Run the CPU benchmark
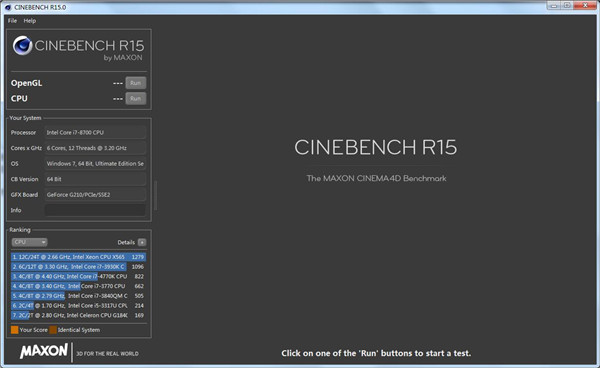600x368 pixels. (135, 98)
